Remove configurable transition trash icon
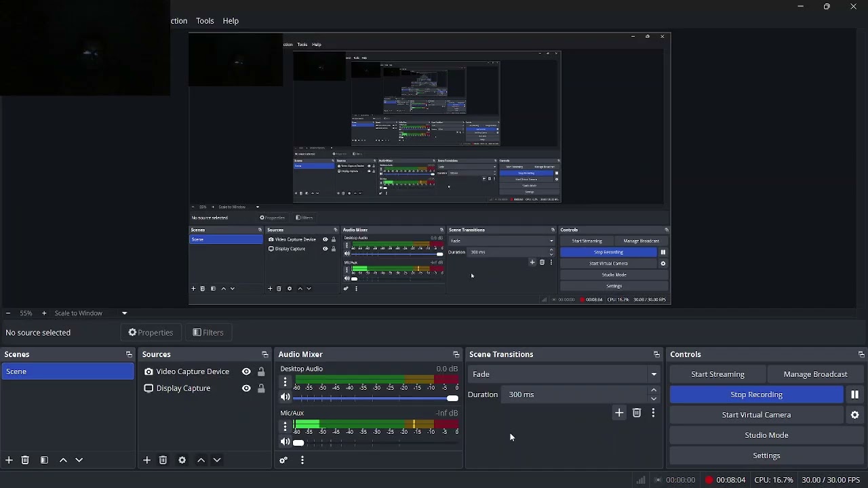Viewport: 868px width, 488px height. point(637,413)
